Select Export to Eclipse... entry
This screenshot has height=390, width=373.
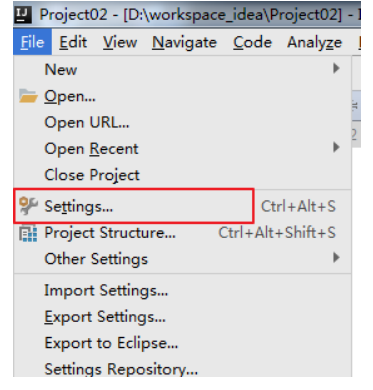coord(182,343)
